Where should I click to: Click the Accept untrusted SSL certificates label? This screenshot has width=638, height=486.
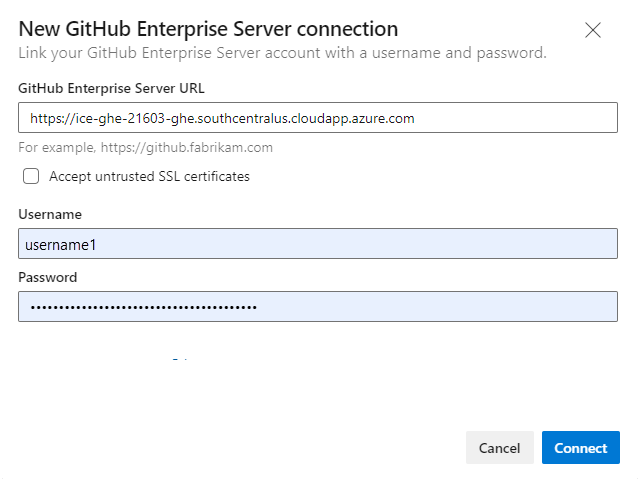(149, 177)
